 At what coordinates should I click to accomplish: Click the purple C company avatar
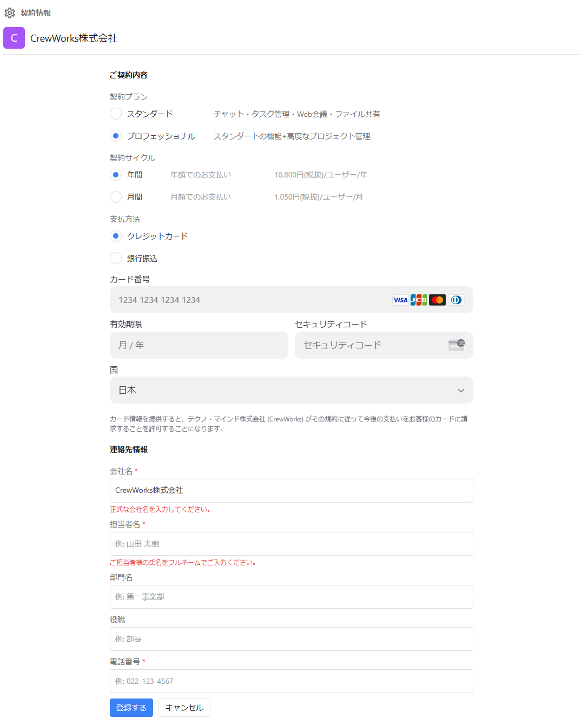click(x=14, y=38)
